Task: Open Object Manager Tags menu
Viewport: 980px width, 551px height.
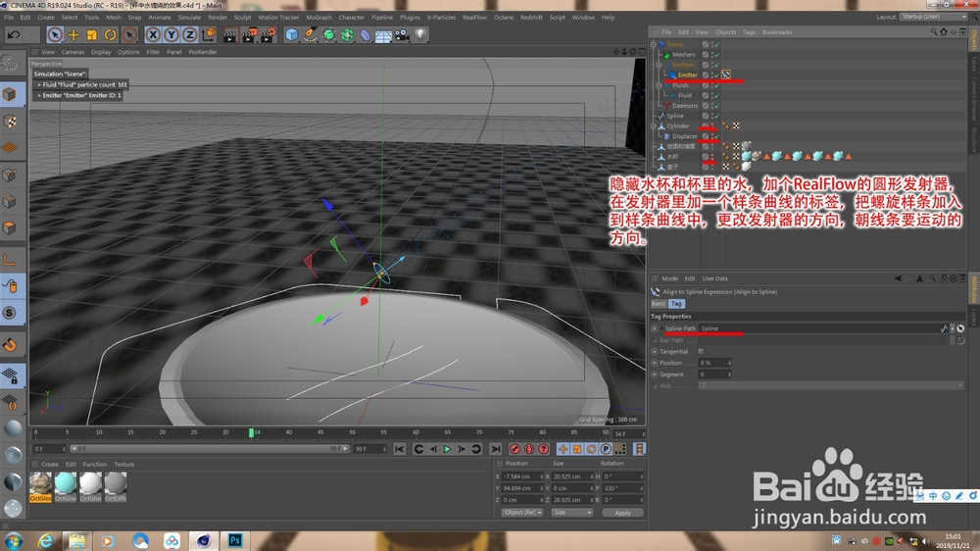Action: coord(749,32)
